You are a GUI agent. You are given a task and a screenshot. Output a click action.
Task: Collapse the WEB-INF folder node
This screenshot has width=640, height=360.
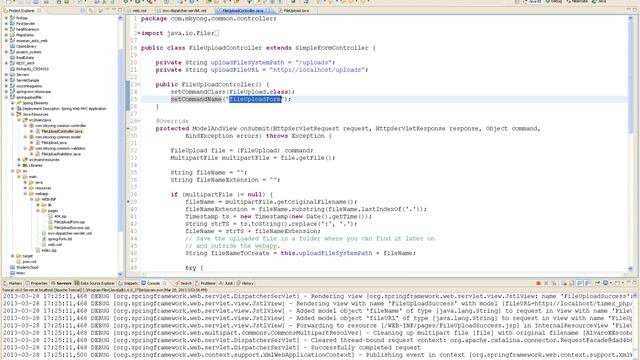(x=32, y=199)
